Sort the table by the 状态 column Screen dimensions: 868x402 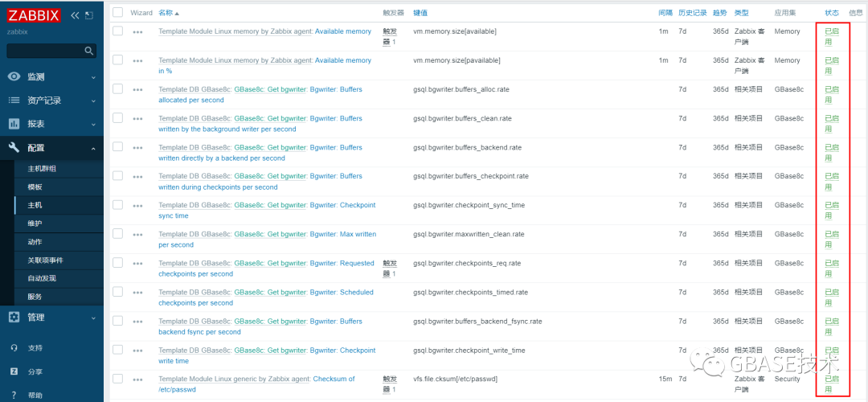coord(832,13)
